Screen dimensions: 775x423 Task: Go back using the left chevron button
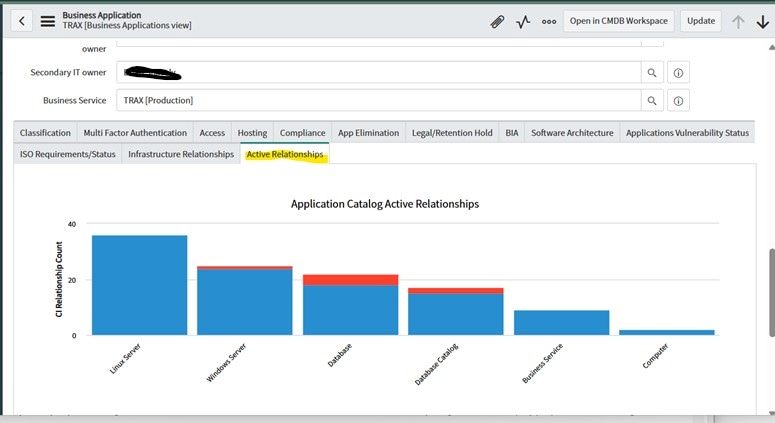[x=21, y=21]
